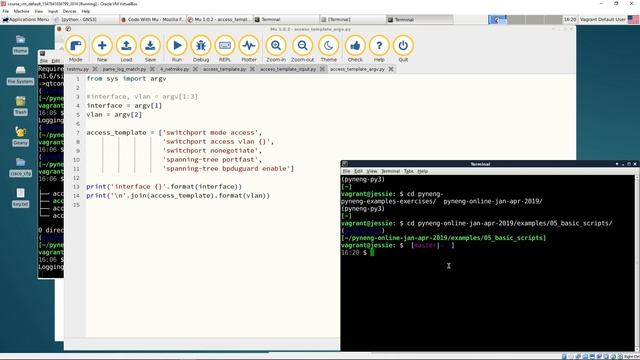The height and width of the screenshot is (360, 640).
Task: Click 'print('interface {}'.format(interface))' line
Action: tap(164, 187)
